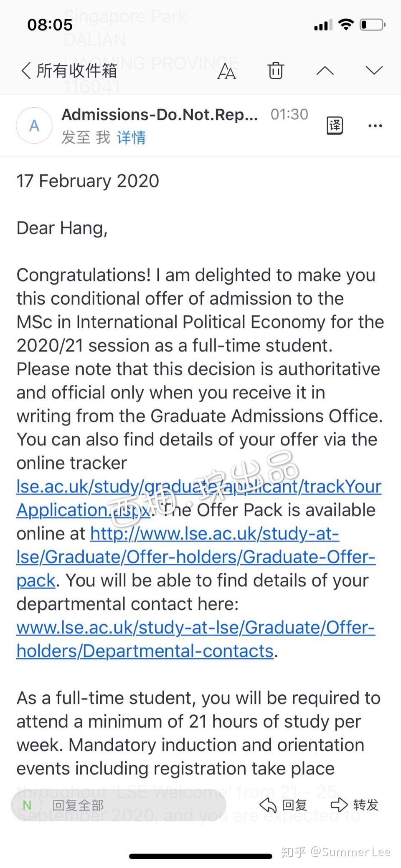Forward email with 转发 arrow icon
The height and width of the screenshot is (868, 401).
tap(354, 805)
